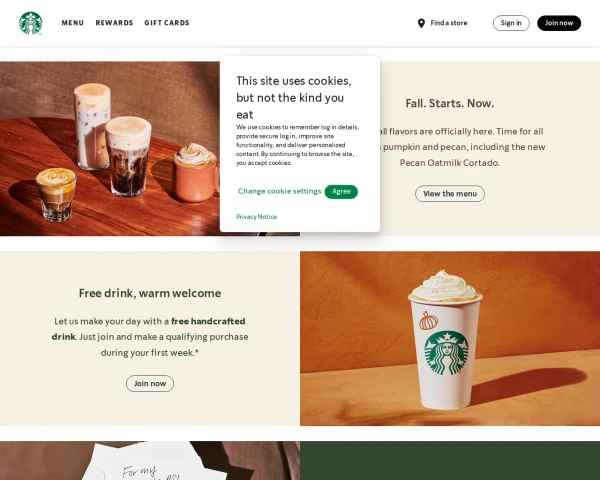This screenshot has height=480, width=600.
Task: Click the View the menu button
Action: pos(450,194)
